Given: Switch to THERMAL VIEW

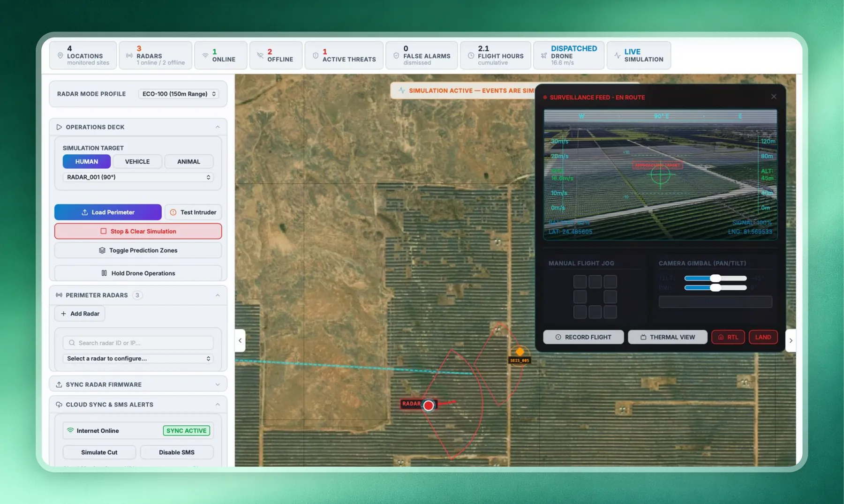Looking at the screenshot, I should click(668, 337).
